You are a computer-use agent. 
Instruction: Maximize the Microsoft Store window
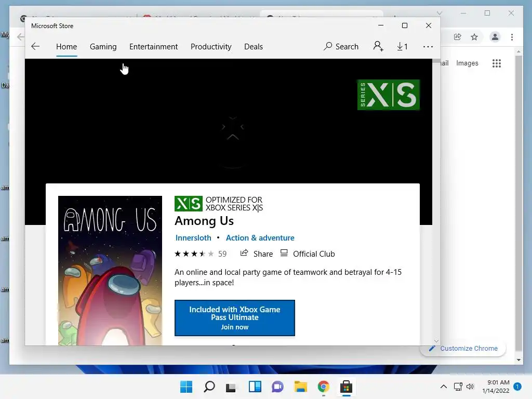404,25
